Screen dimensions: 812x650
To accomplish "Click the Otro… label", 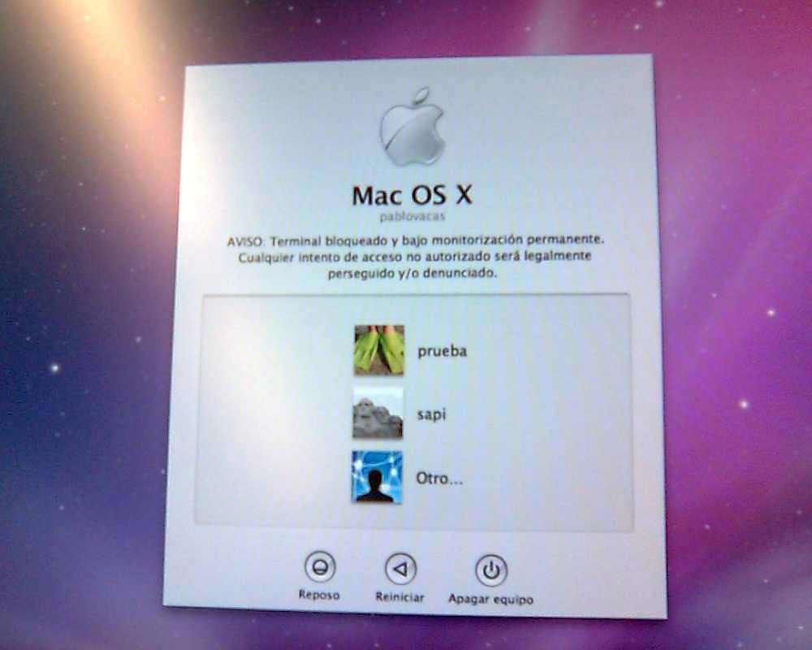I will 439,478.
